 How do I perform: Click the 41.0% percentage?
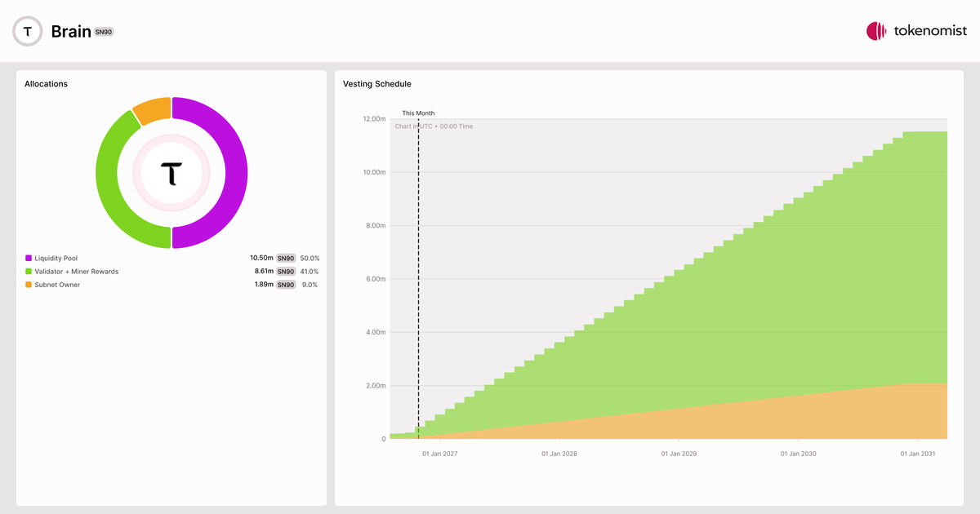click(310, 271)
